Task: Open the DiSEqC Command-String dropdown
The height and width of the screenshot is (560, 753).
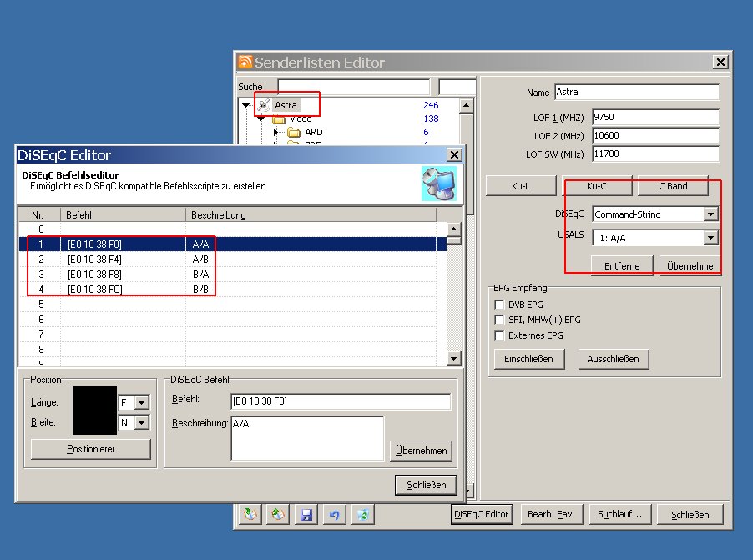Action: (710, 214)
